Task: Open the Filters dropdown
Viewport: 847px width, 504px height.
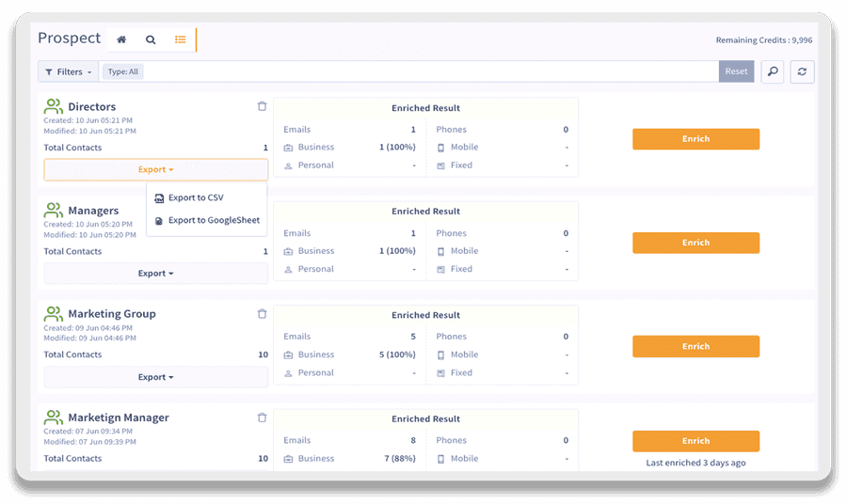Action: 68,71
